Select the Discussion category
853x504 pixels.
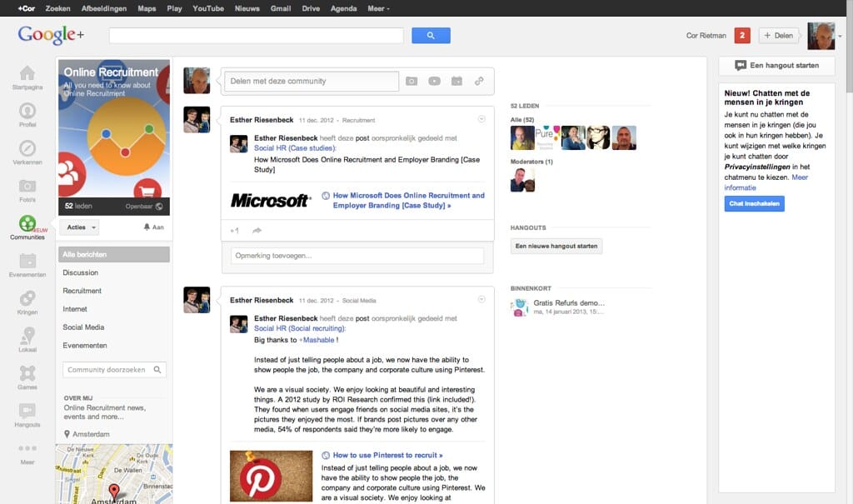coord(81,272)
